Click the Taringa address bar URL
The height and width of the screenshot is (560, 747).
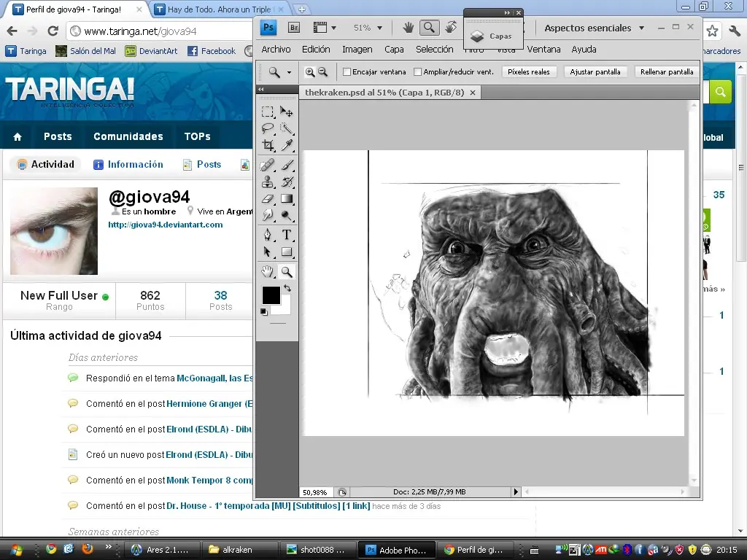click(x=140, y=31)
